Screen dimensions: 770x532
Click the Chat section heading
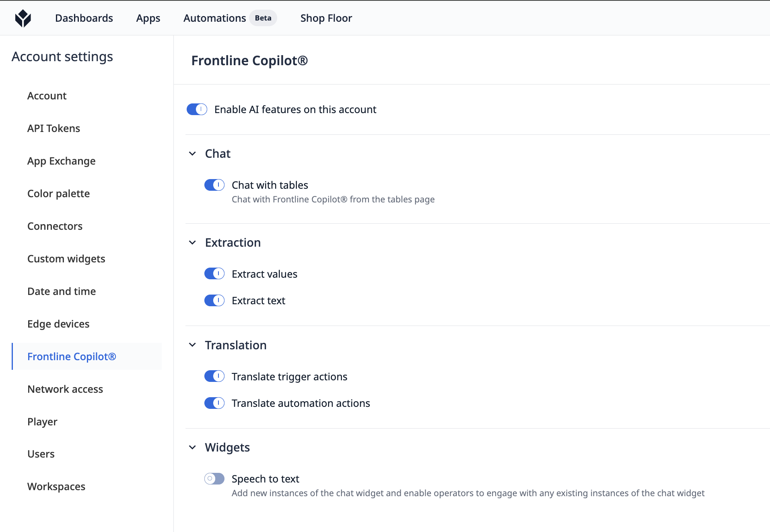(x=218, y=154)
